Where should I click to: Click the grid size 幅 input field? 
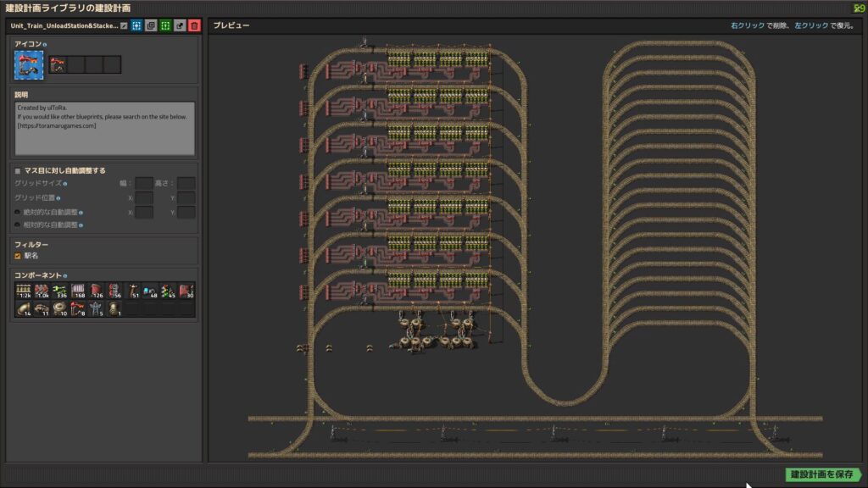(x=144, y=183)
